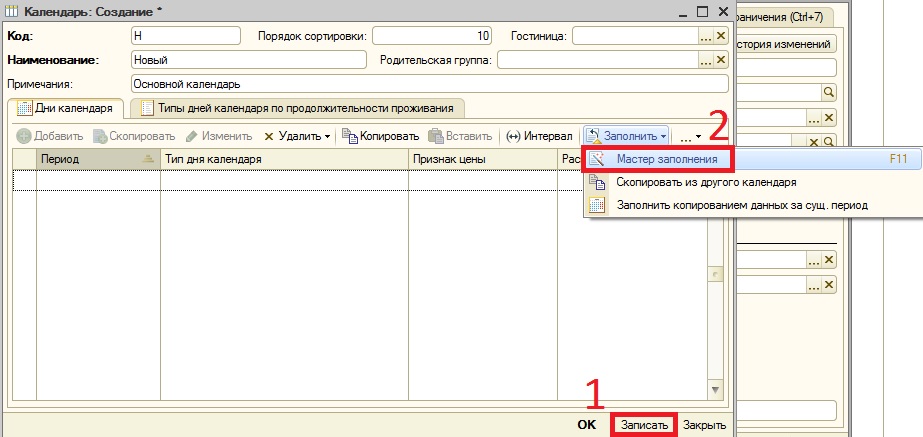Open the Типы дней календаря по продолжительности проживания tab
923x437 pixels.
click(297, 108)
